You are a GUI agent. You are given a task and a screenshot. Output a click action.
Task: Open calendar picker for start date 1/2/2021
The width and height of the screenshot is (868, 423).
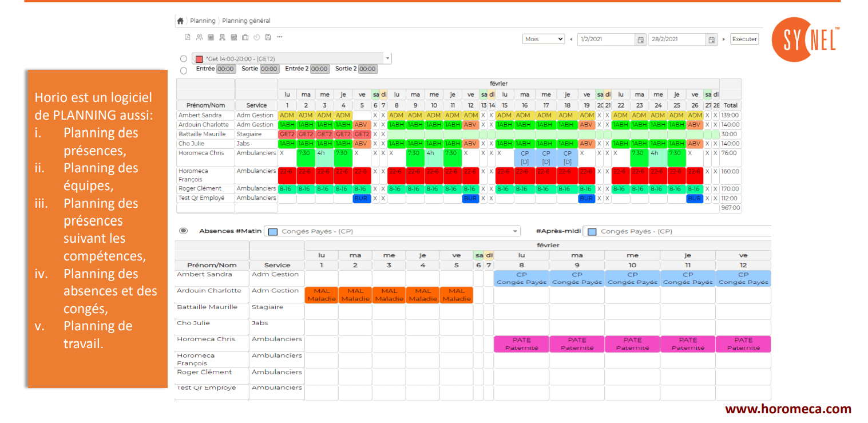(x=641, y=39)
